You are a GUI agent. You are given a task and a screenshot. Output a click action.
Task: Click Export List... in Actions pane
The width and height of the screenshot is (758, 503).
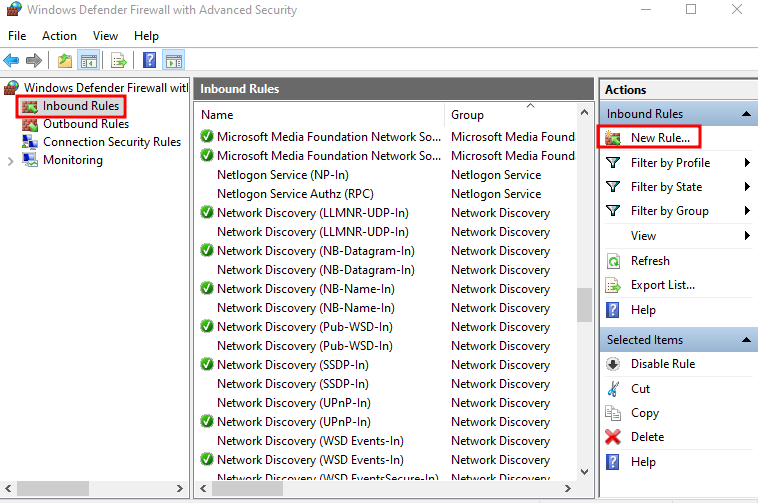(663, 286)
